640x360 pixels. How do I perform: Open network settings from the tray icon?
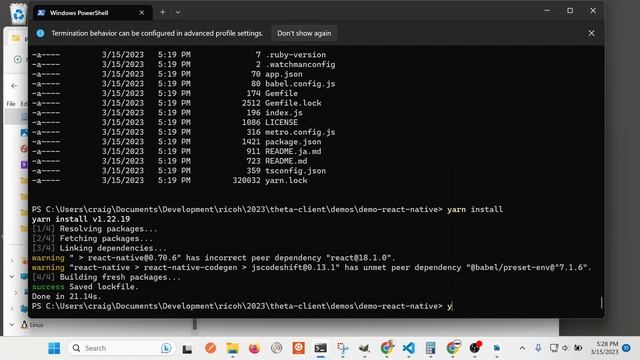[x=553, y=348]
